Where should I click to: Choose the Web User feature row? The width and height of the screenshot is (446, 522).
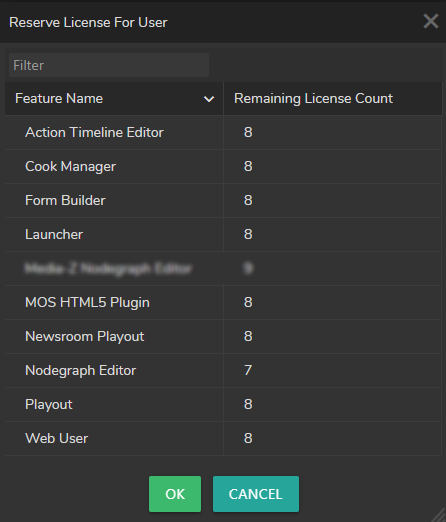(223, 438)
